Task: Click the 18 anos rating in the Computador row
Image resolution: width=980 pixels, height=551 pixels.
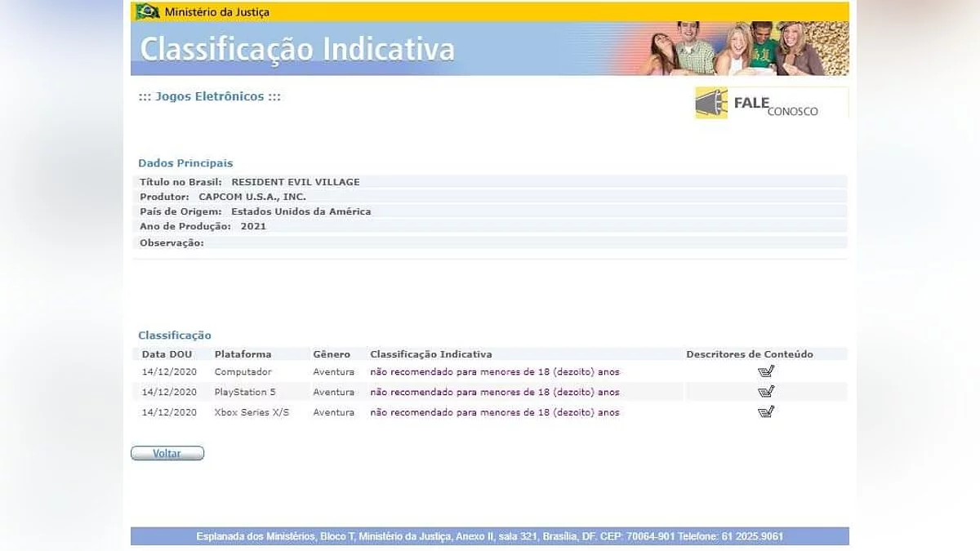Action: (x=495, y=372)
